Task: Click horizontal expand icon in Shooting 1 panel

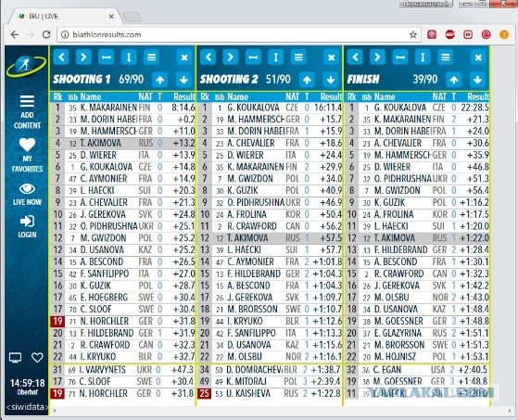Action: (106, 57)
